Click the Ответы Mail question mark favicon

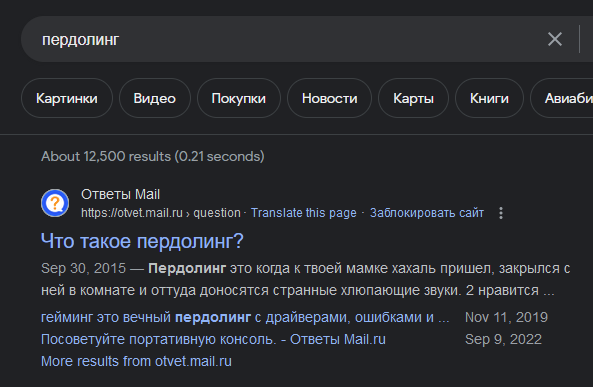(x=55, y=203)
